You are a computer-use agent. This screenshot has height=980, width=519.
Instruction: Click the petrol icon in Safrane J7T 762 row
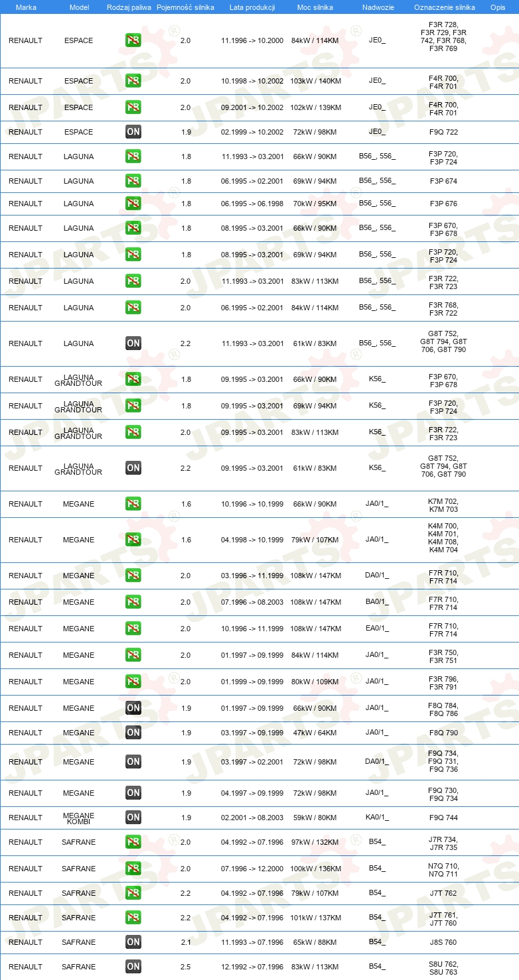(133, 893)
